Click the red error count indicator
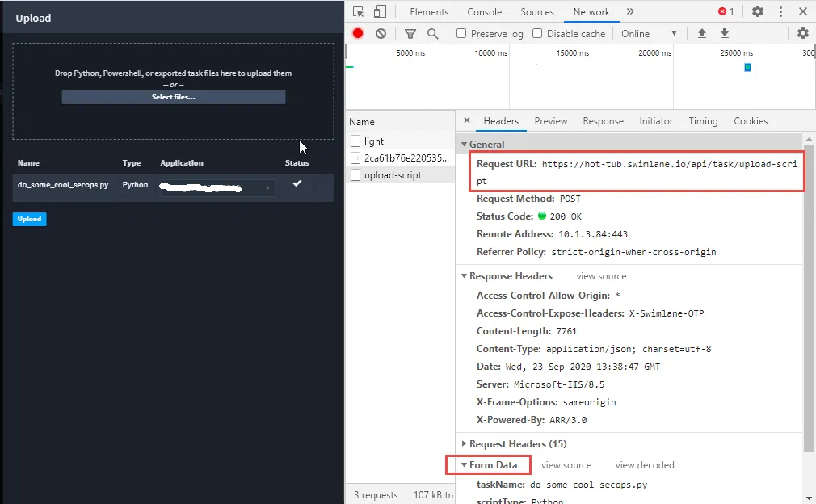Screen dimensions: 816x504 click(x=726, y=11)
